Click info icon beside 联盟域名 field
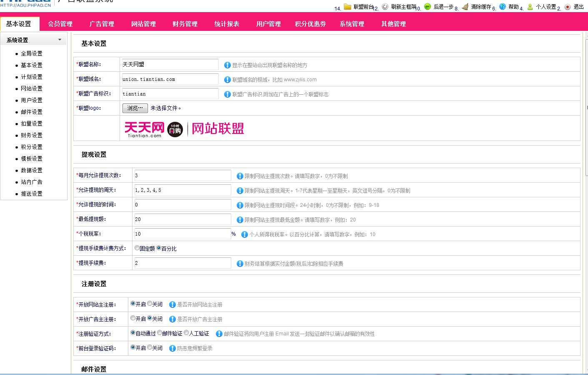Viewport: 588px width, 375px height. click(x=228, y=80)
